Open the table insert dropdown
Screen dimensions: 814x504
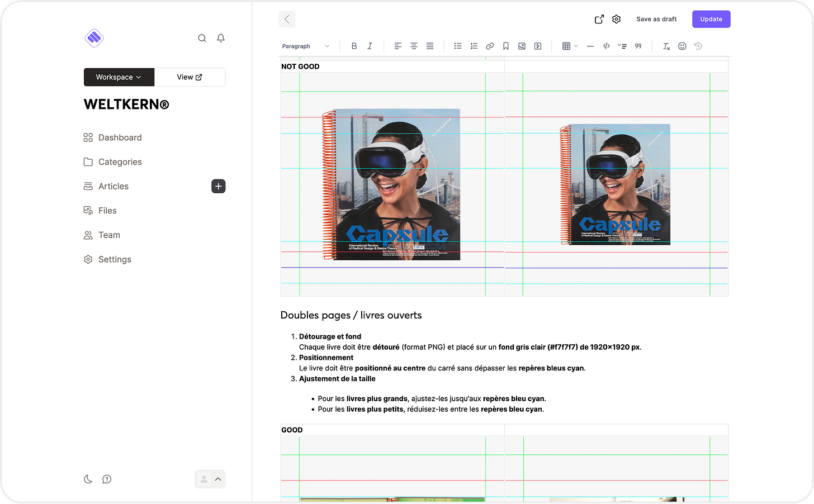coord(570,46)
